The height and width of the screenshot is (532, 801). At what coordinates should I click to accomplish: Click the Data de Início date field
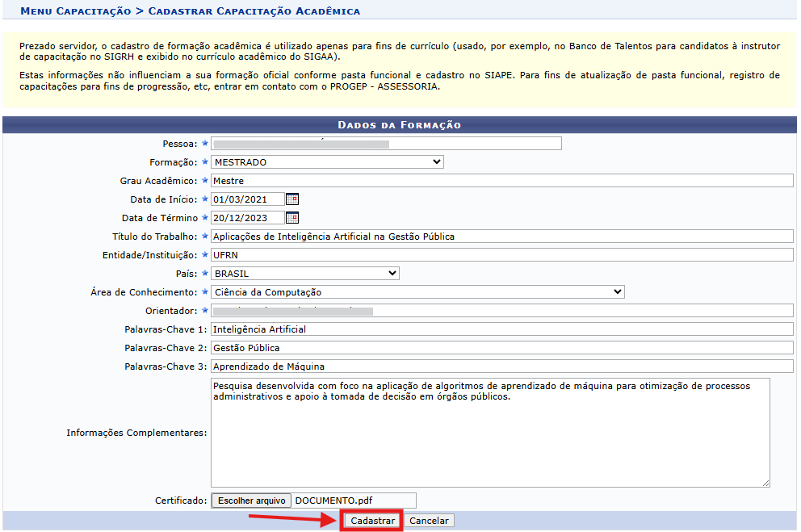point(248,199)
